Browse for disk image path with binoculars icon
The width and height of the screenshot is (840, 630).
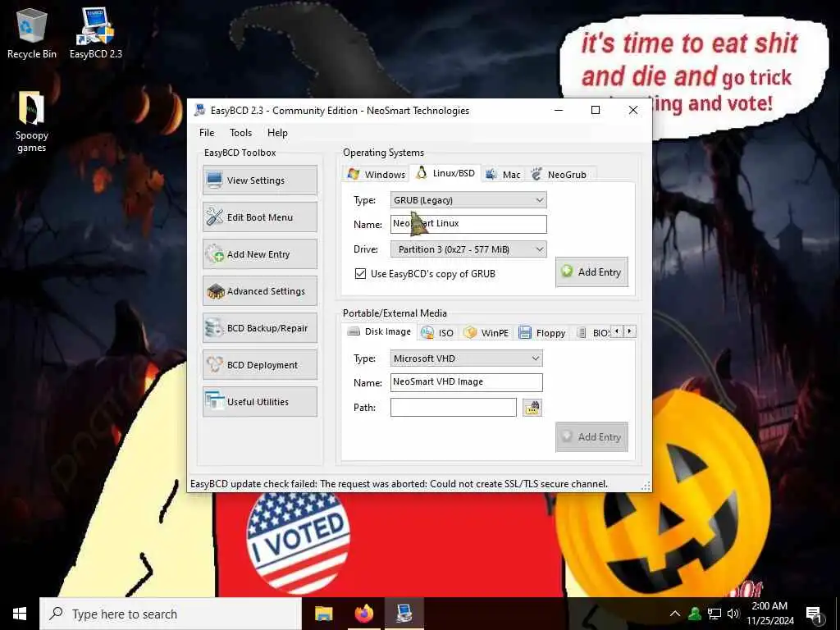532,408
